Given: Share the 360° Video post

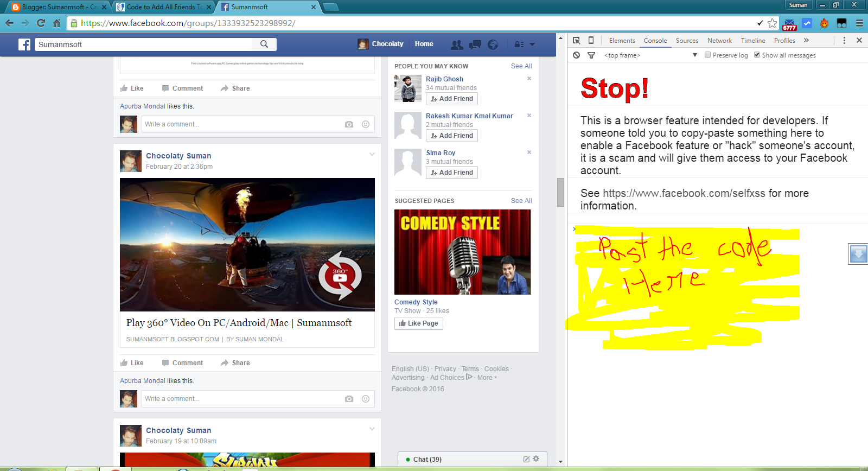Looking at the screenshot, I should coord(235,363).
